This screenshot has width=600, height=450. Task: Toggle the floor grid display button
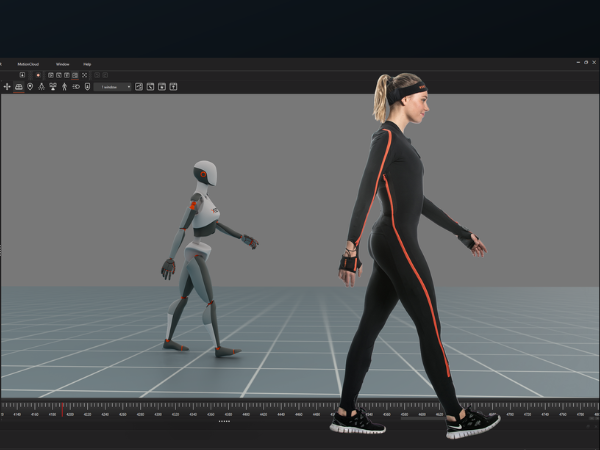18,87
